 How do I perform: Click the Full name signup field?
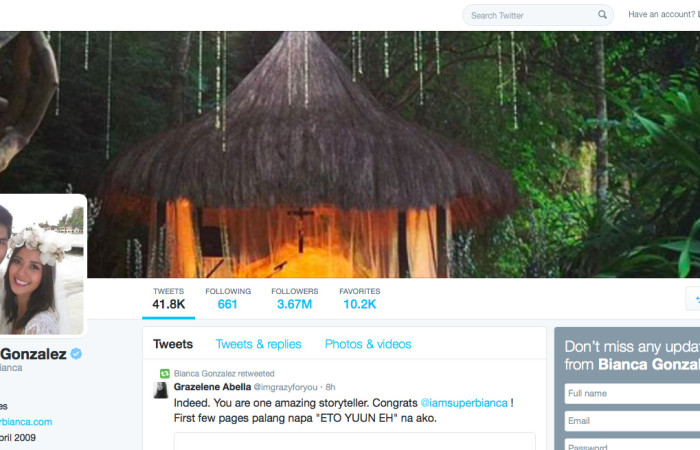[x=632, y=393]
